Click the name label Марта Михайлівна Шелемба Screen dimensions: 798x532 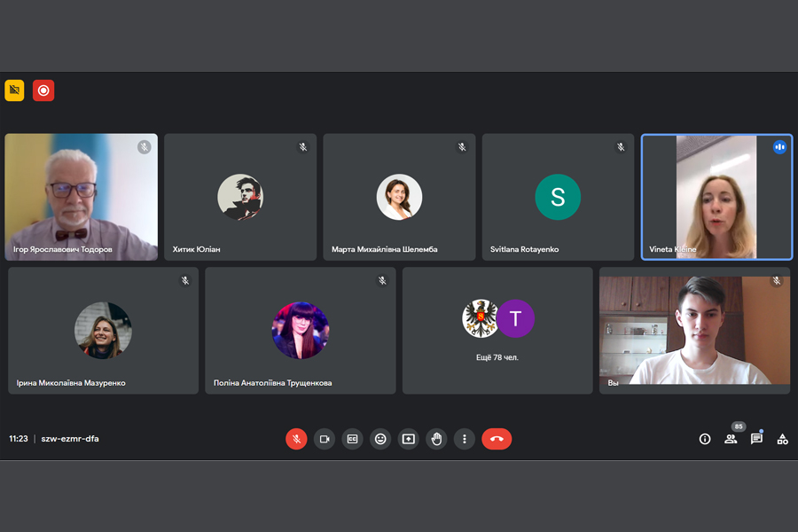(x=384, y=249)
